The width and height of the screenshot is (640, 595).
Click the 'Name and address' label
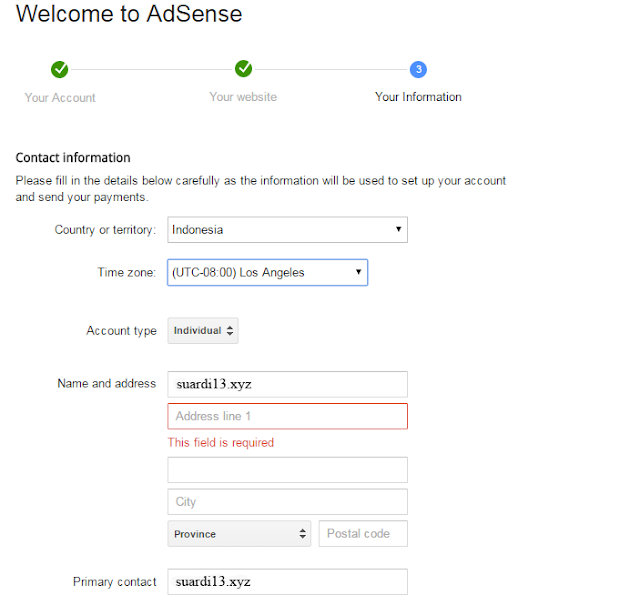tap(107, 384)
